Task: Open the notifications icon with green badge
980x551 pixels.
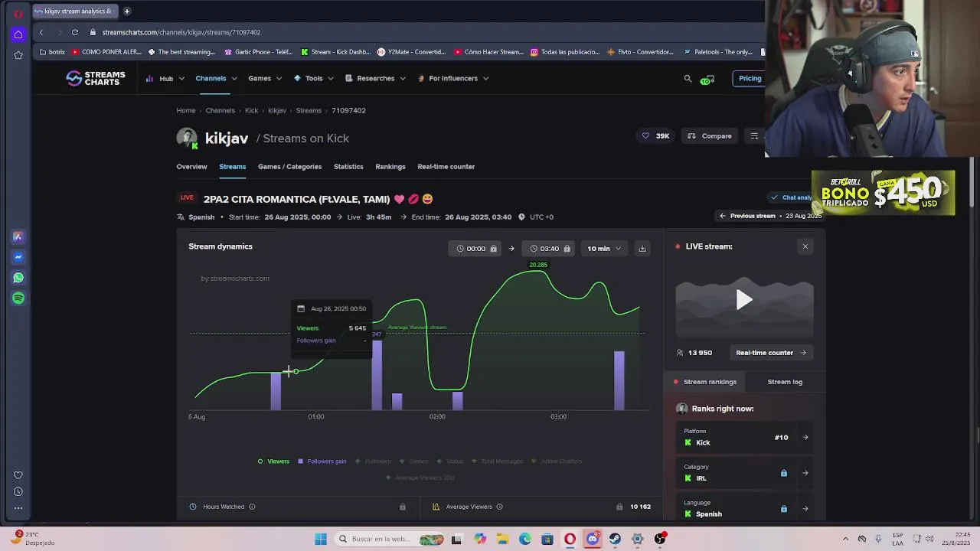Action: tap(707, 79)
